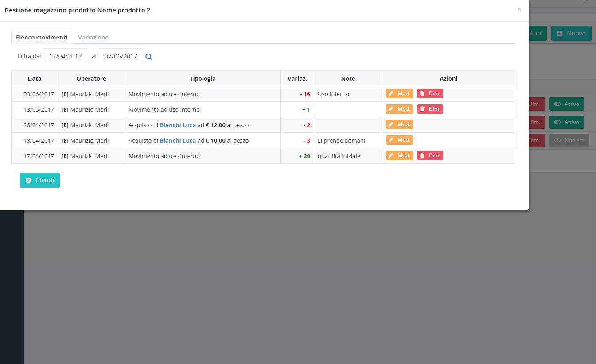Click Mod. button for 18/04/2017 row

[x=399, y=140]
